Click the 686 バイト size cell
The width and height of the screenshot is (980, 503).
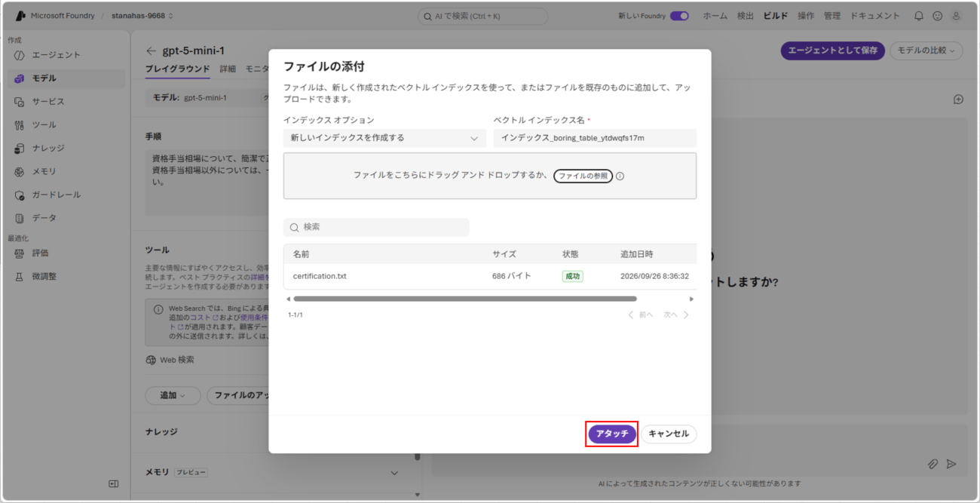tap(512, 276)
